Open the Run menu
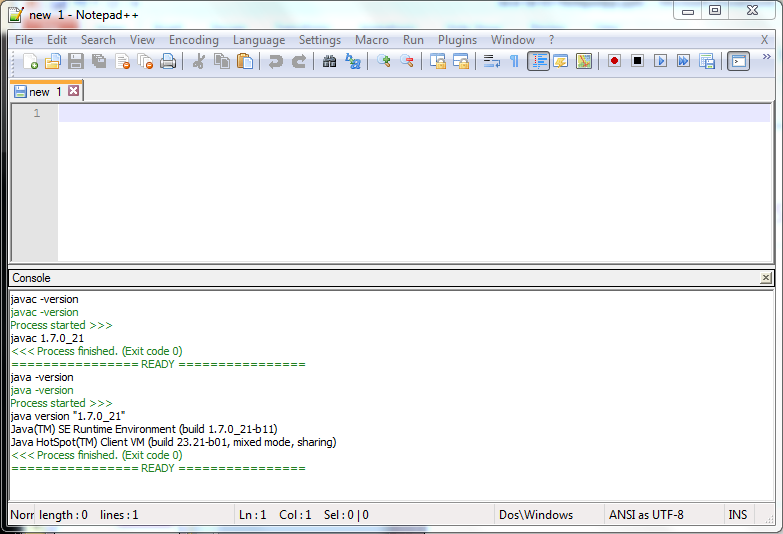This screenshot has height=534, width=783. 413,40
